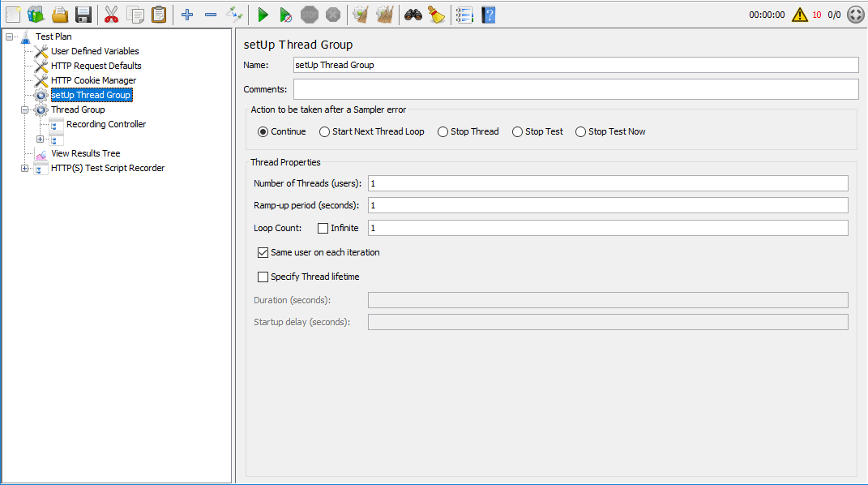The height and width of the screenshot is (485, 868).
Task: Select View Results Tree in tree
Action: coord(85,153)
